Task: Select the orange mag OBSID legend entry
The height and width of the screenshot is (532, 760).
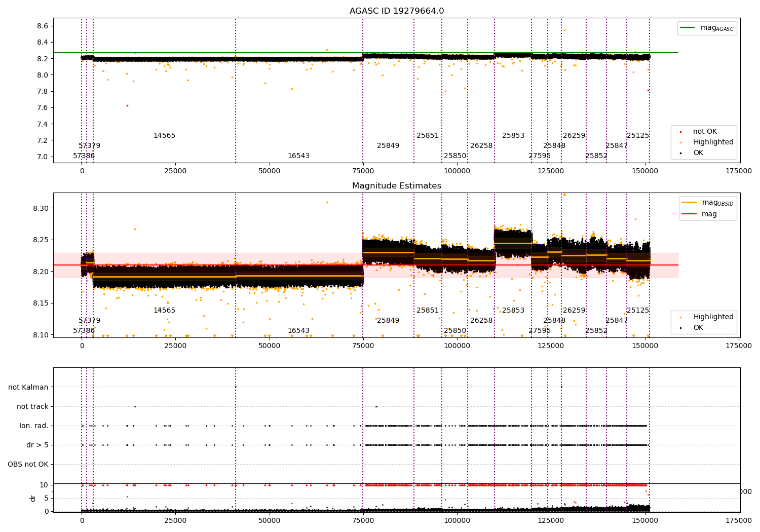Action: pos(707,203)
